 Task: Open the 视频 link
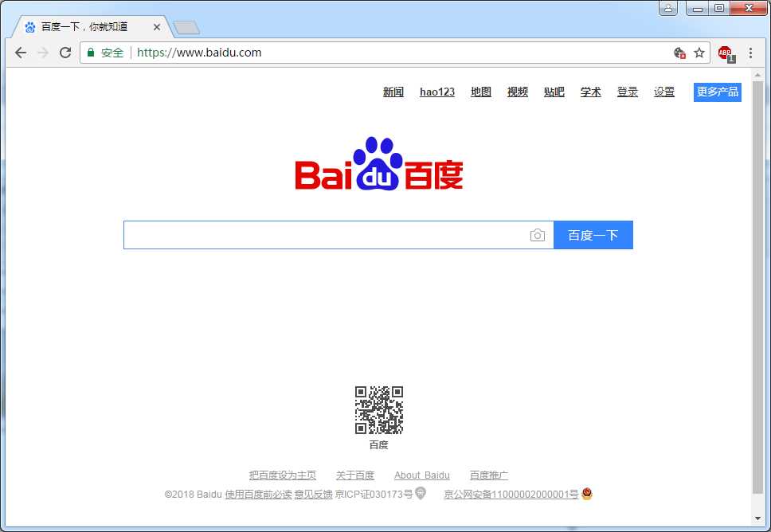518,92
